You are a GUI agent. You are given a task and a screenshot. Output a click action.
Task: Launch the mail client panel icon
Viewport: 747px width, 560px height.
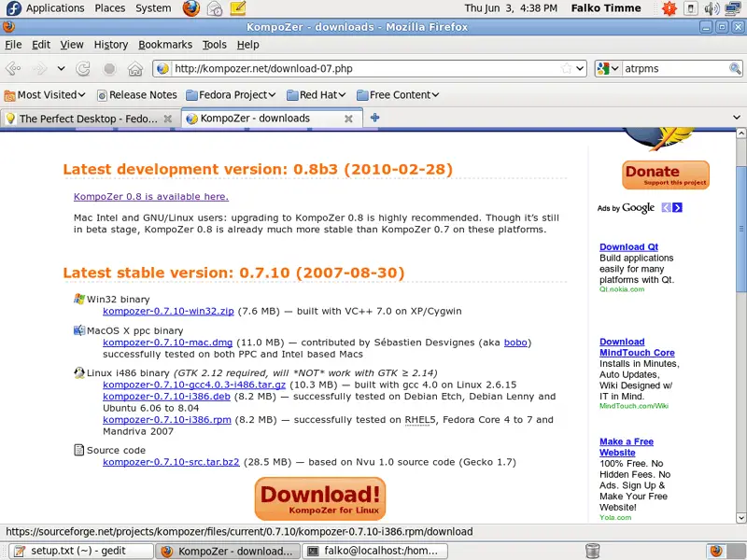tap(215, 8)
